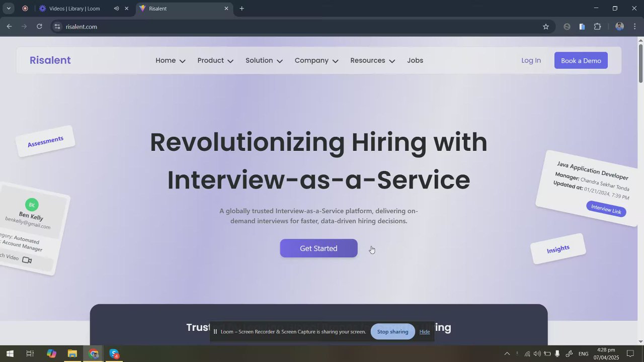Expand the Home menu chevron

coord(183,61)
